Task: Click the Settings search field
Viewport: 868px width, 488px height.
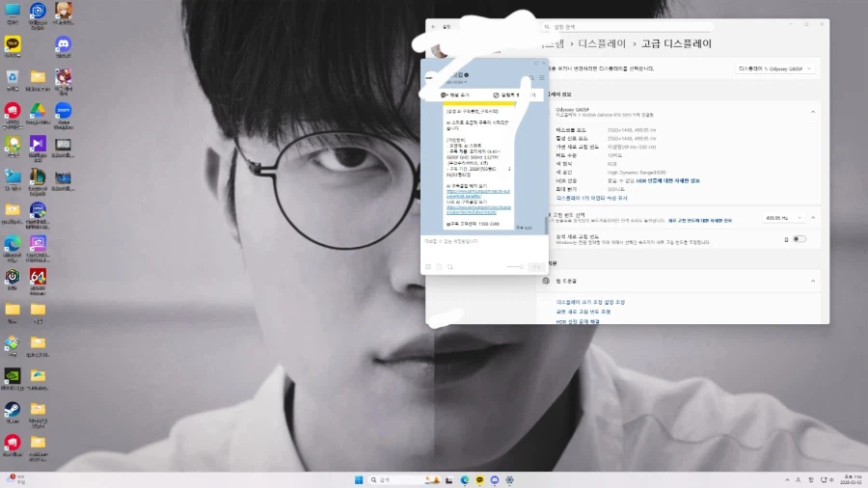Action: click(x=628, y=27)
